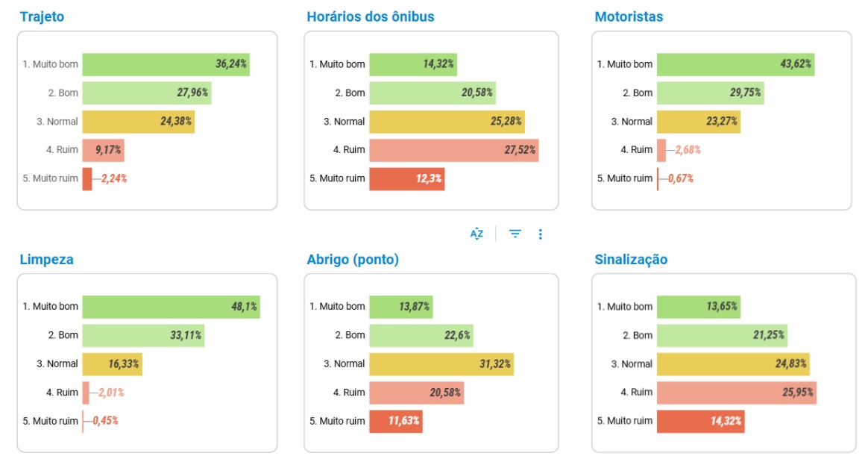Select the 2,24% Muito ruim bar in Trajeto
This screenshot has width=868, height=462.
[x=87, y=179]
